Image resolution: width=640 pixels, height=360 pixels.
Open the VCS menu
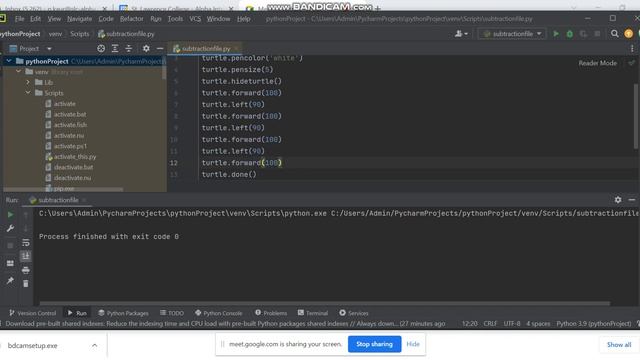[195, 19]
